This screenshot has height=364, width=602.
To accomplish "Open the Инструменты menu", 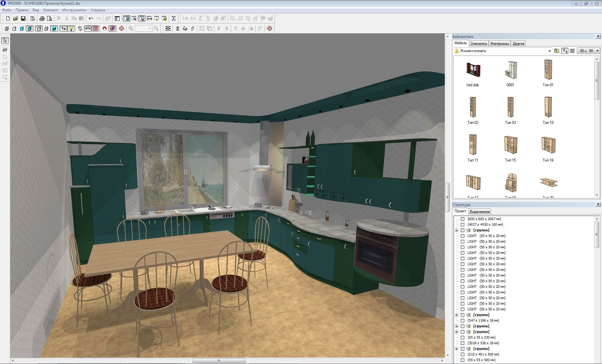I will pyautogui.click(x=74, y=10).
